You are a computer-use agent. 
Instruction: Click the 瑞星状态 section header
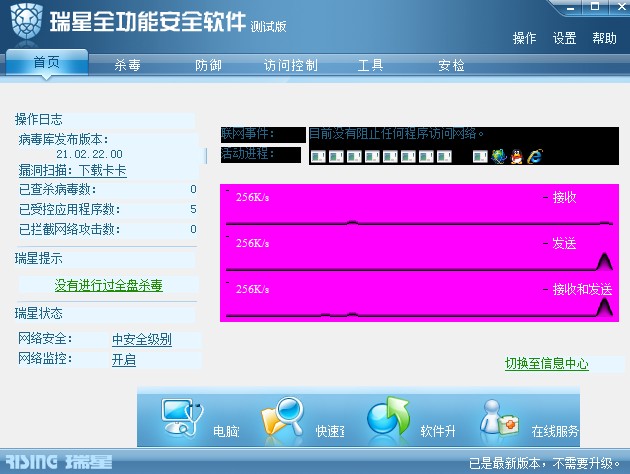tap(39, 313)
